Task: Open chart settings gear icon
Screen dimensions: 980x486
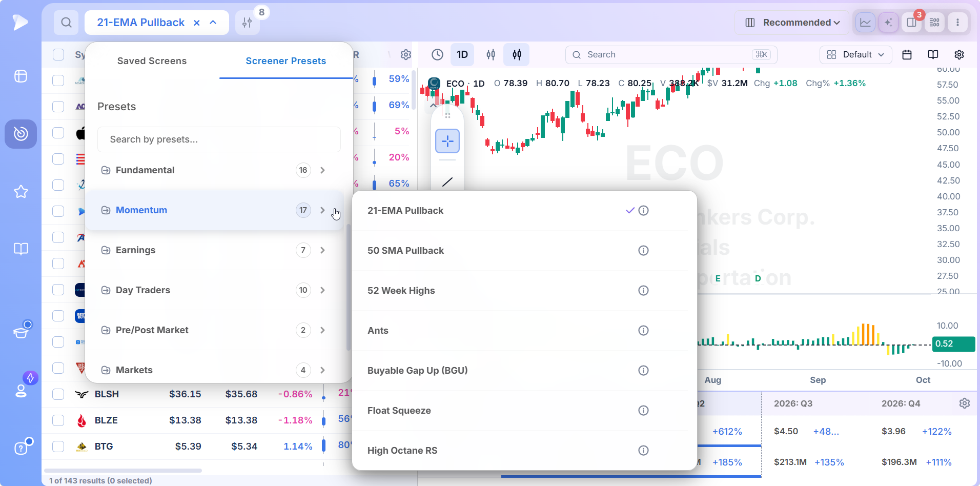Action: (x=959, y=55)
